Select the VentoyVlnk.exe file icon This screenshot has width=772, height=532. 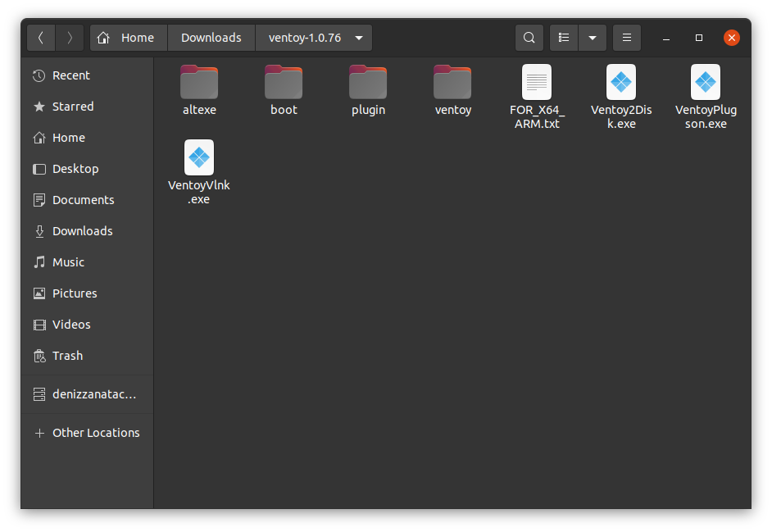coord(199,157)
